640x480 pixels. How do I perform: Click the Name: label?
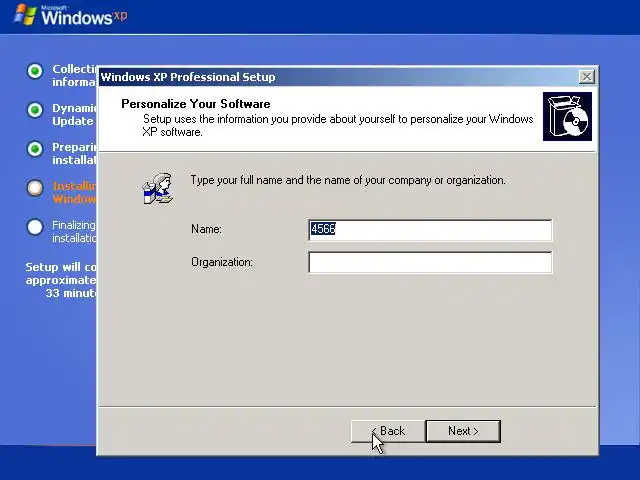pos(207,229)
